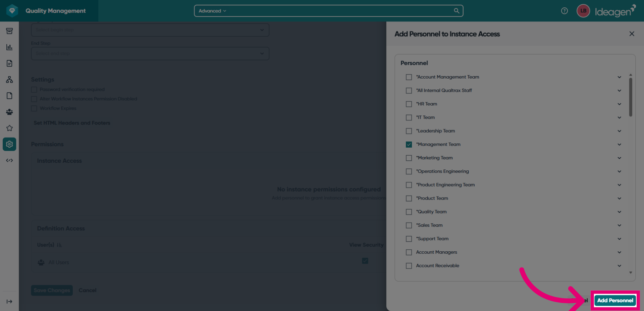Image resolution: width=644 pixels, height=311 pixels.
Task: Check the Product Engineering Team checkbox
Action: click(x=409, y=185)
